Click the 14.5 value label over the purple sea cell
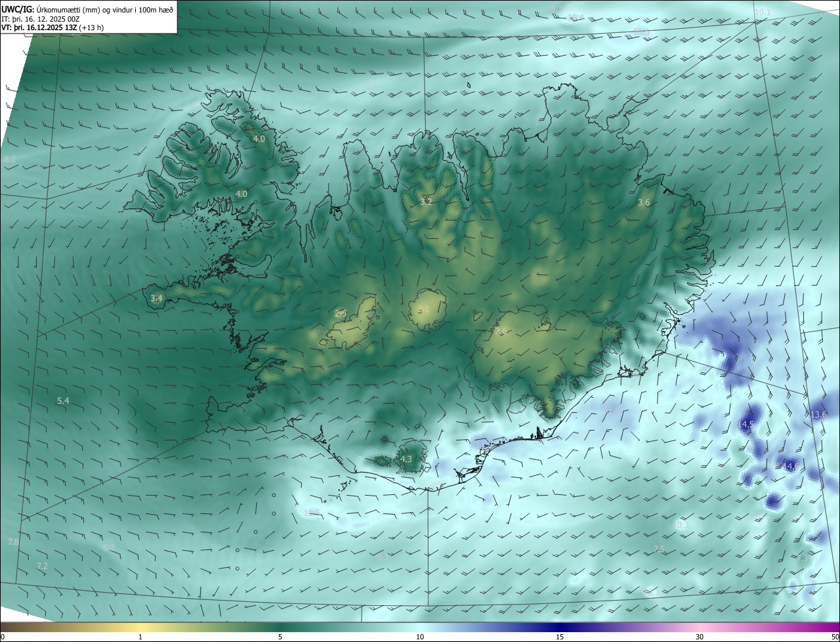This screenshot has height=642, width=840. pyautogui.click(x=745, y=425)
